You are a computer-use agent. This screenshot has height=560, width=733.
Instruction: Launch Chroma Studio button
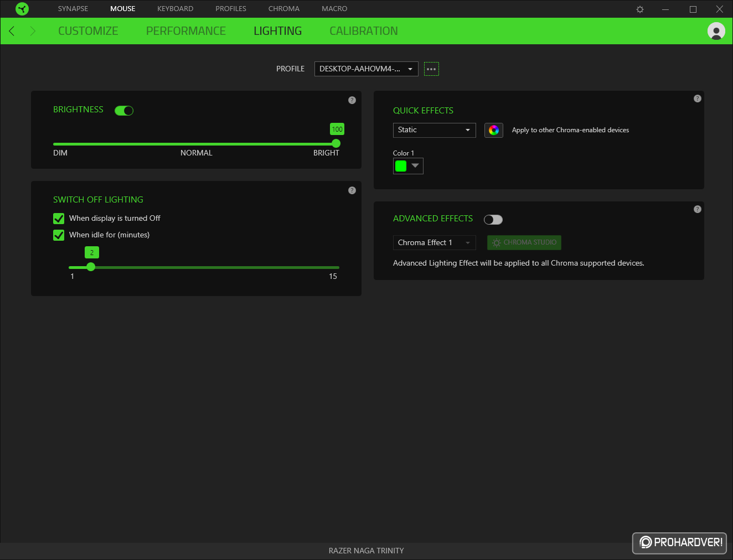(524, 242)
